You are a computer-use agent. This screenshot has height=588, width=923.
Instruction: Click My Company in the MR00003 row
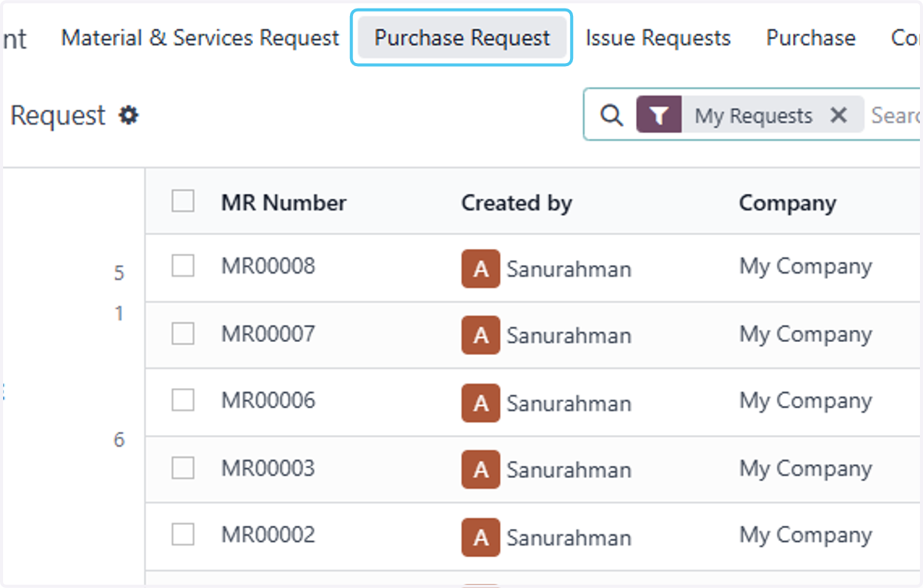[x=806, y=469]
